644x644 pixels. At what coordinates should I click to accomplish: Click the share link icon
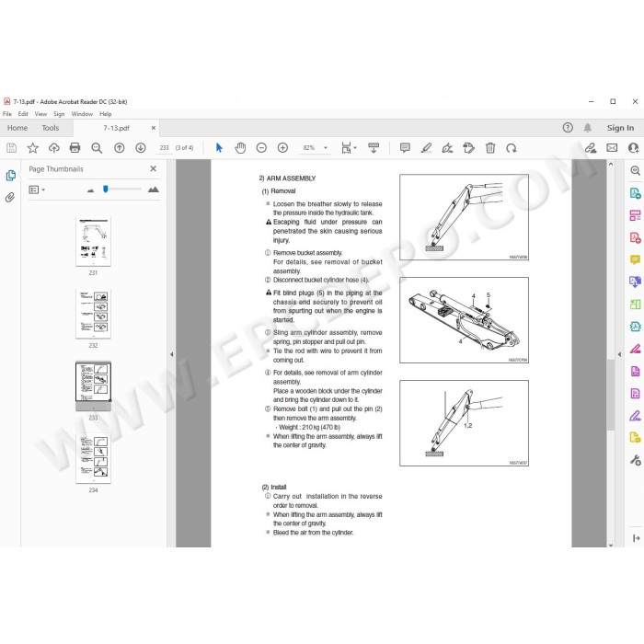[591, 148]
